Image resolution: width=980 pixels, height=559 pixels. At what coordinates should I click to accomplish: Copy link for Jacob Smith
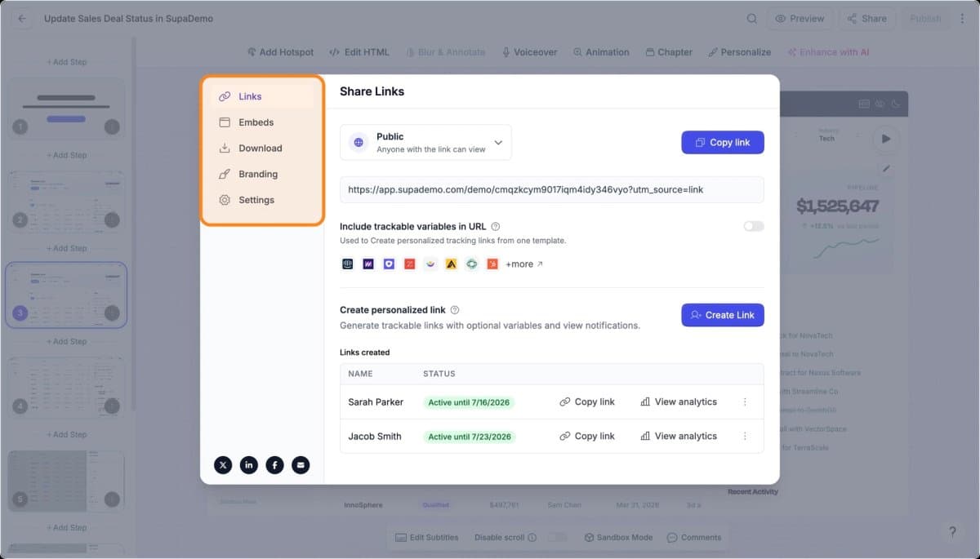(587, 436)
